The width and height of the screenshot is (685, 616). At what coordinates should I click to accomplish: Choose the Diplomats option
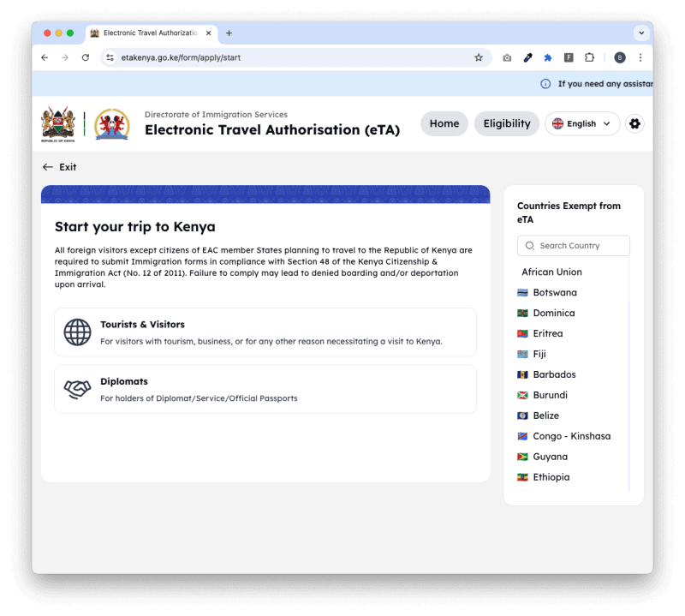[x=265, y=389]
